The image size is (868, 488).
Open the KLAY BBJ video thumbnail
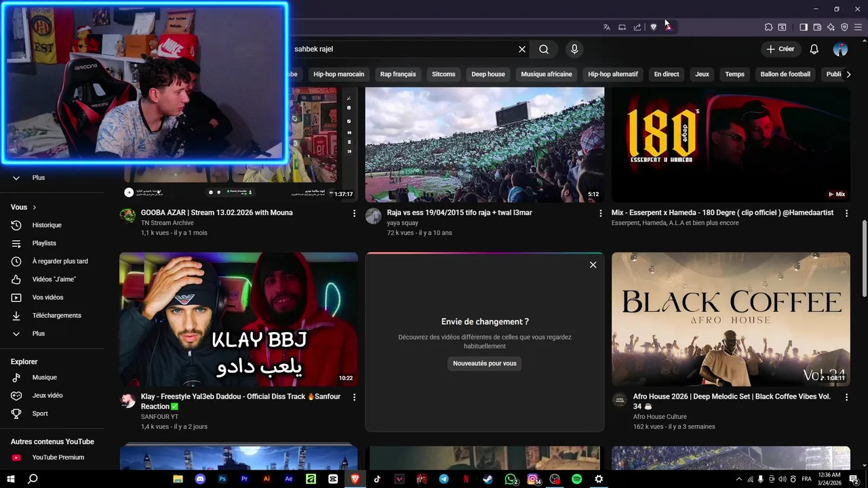[239, 319]
